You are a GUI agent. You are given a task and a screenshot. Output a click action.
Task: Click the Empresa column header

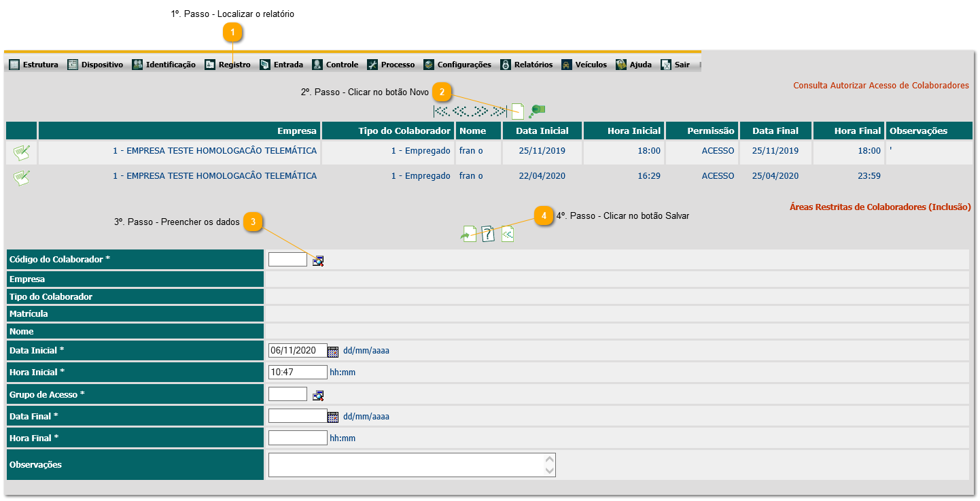point(179,131)
